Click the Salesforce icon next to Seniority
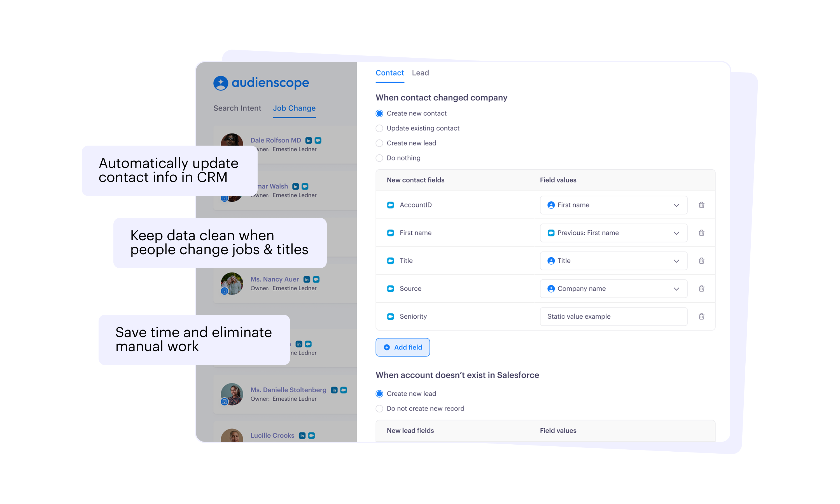This screenshot has width=840, height=504. tap(391, 316)
